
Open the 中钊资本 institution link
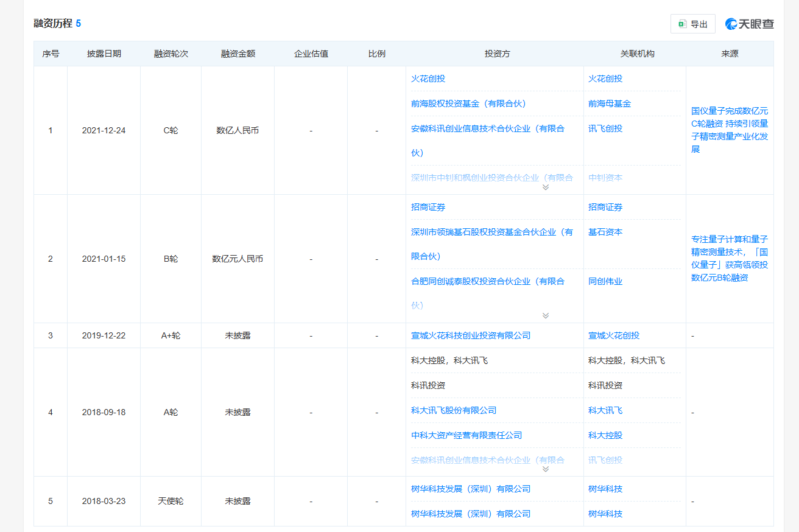pyautogui.click(x=605, y=178)
